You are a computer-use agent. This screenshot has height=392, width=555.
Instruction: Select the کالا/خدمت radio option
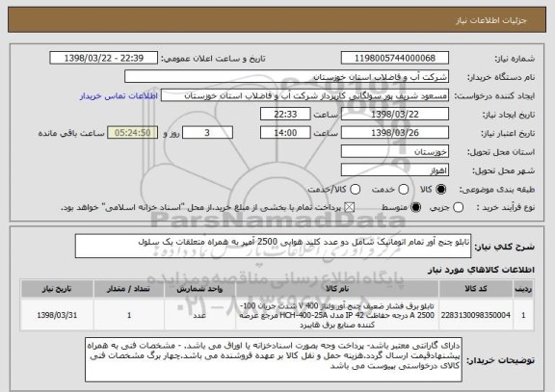point(355,190)
